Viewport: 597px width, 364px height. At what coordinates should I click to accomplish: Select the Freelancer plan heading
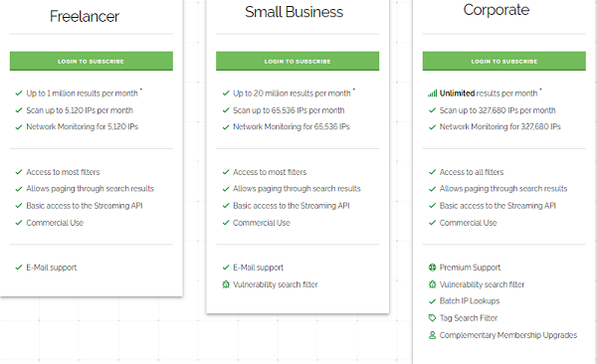pos(85,16)
